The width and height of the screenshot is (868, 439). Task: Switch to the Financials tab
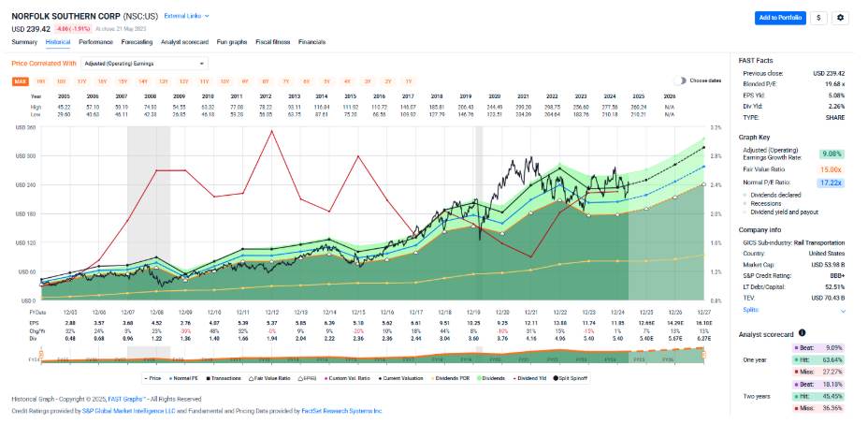[x=312, y=42]
